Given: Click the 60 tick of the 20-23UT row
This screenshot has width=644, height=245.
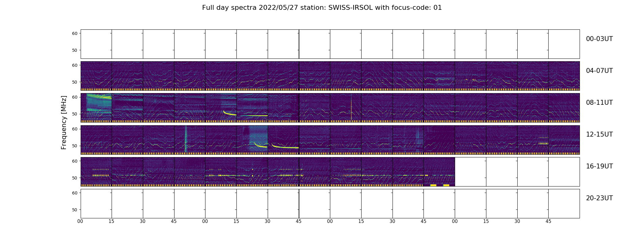Looking at the screenshot, I should pyautogui.click(x=75, y=193).
